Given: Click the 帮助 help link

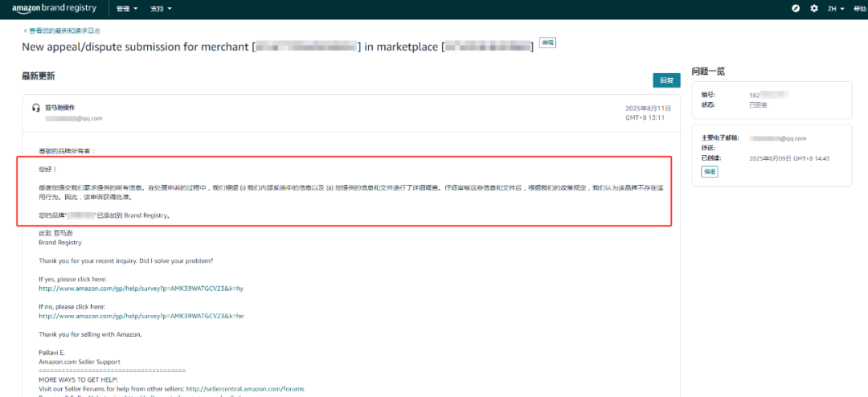Looking at the screenshot, I should (859, 9).
